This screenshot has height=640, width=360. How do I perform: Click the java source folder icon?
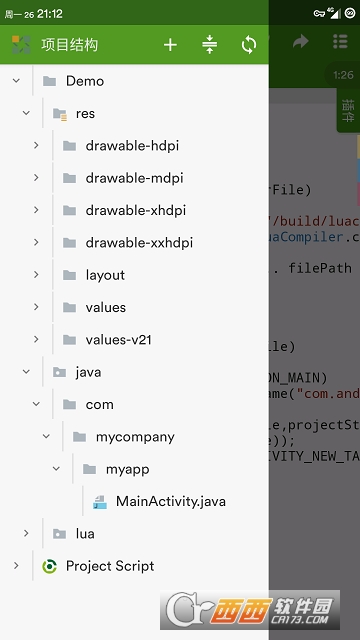click(x=60, y=372)
